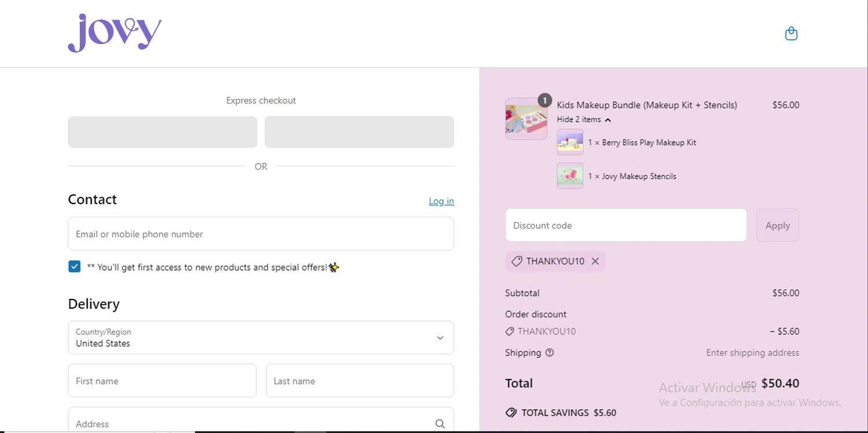Image resolution: width=868 pixels, height=433 pixels.
Task: Click the search icon in Address field
Action: click(440, 424)
